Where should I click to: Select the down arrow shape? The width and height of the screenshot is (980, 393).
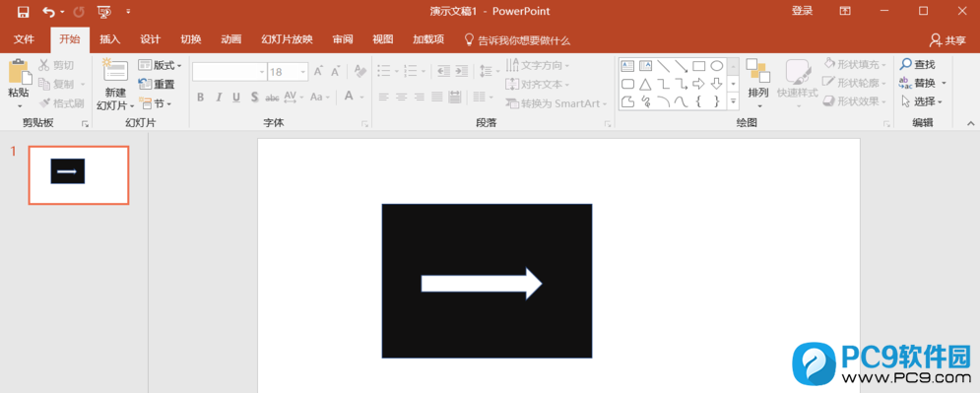pos(717,84)
